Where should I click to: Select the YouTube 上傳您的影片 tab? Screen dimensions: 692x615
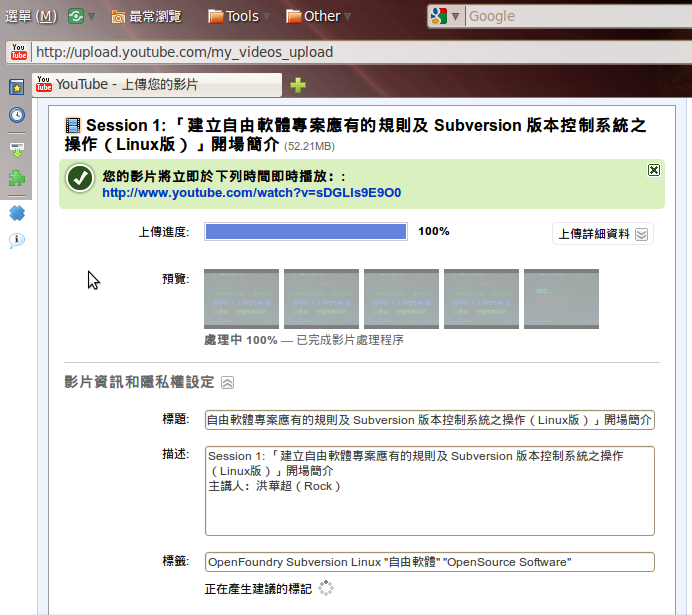pyautogui.click(x=157, y=84)
